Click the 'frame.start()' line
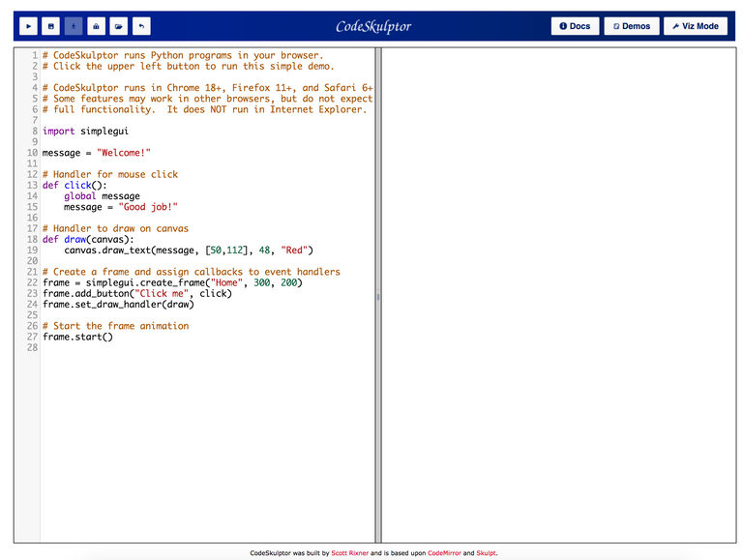The height and width of the screenshot is (560, 743). tap(77, 338)
